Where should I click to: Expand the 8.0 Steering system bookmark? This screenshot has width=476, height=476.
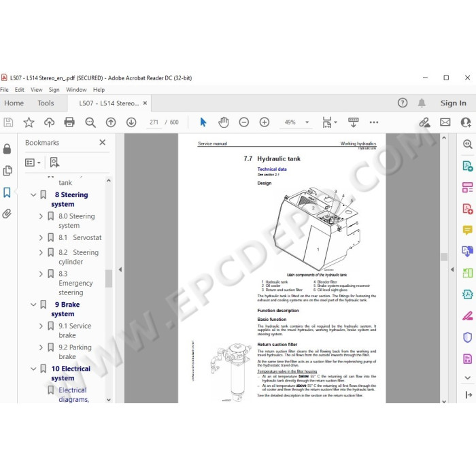pos(41,216)
